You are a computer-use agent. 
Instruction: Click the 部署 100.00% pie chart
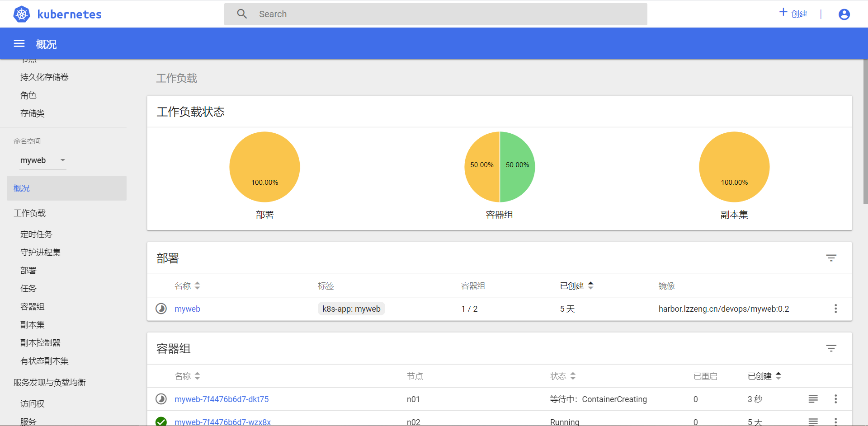point(264,167)
